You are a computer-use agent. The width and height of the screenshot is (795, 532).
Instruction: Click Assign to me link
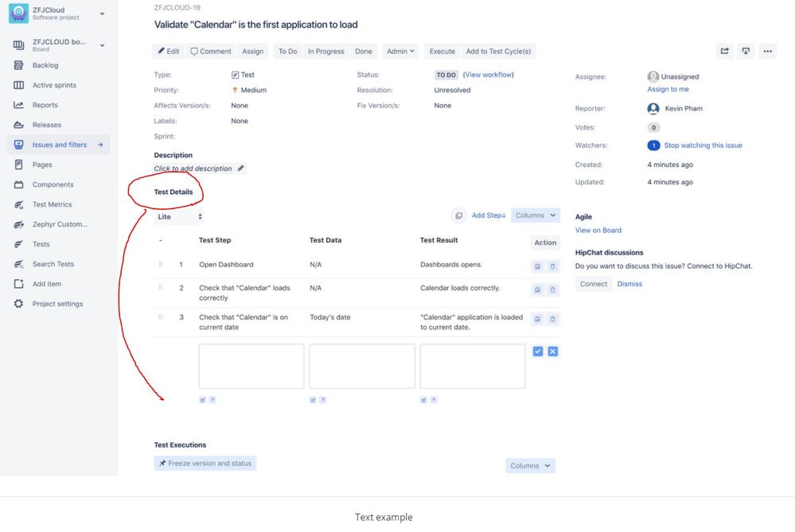668,89
